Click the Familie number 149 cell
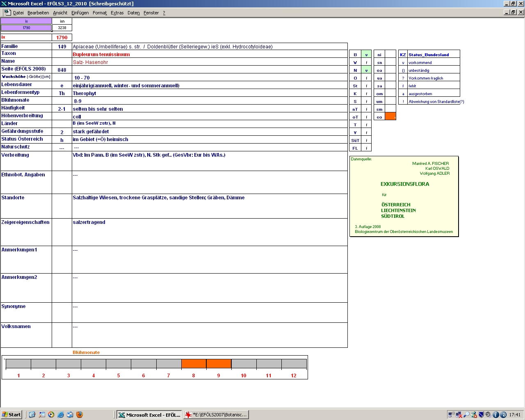The height and width of the screenshot is (420, 525). 62,46
